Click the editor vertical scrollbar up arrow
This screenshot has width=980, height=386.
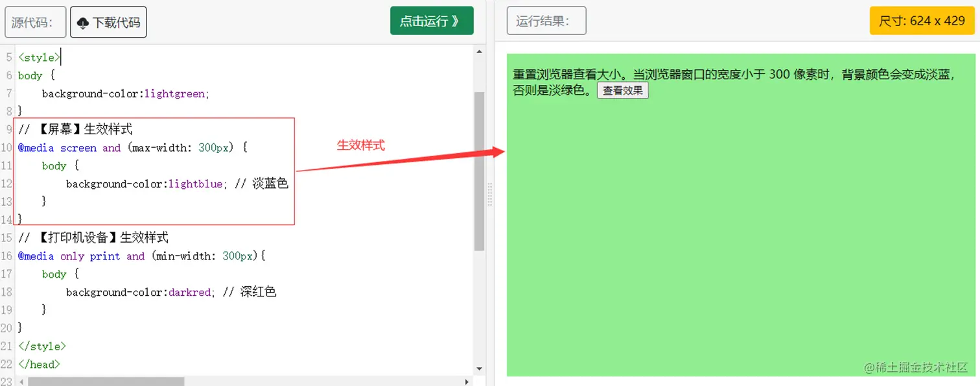(480, 52)
